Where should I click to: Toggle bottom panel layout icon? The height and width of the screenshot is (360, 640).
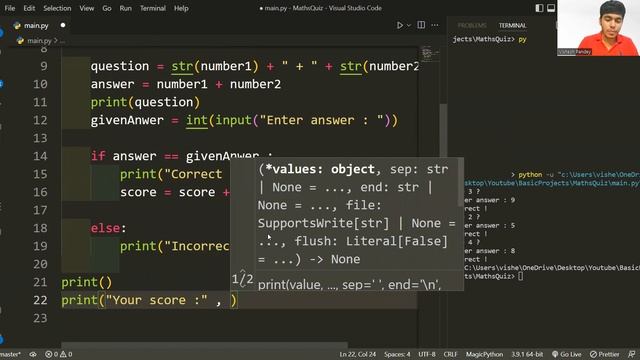(x=551, y=8)
